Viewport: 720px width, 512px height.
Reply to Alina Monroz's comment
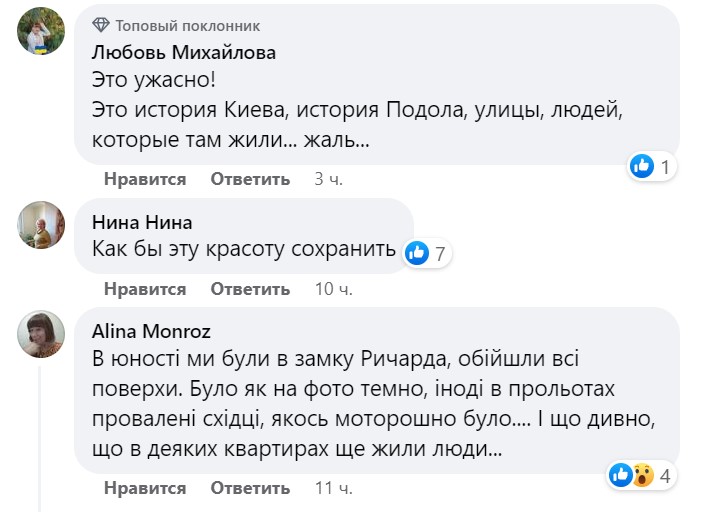pos(250,488)
